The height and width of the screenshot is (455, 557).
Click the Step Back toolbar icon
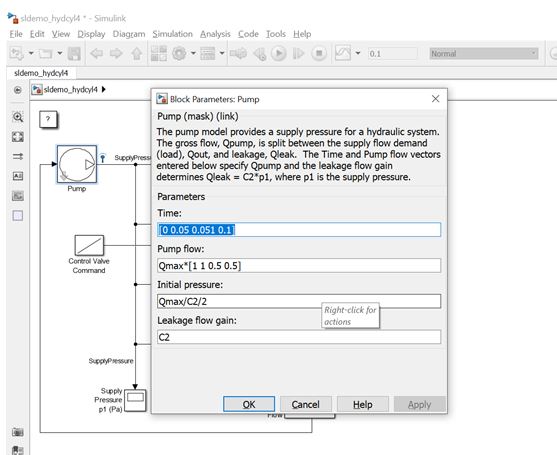pyautogui.click(x=260, y=54)
